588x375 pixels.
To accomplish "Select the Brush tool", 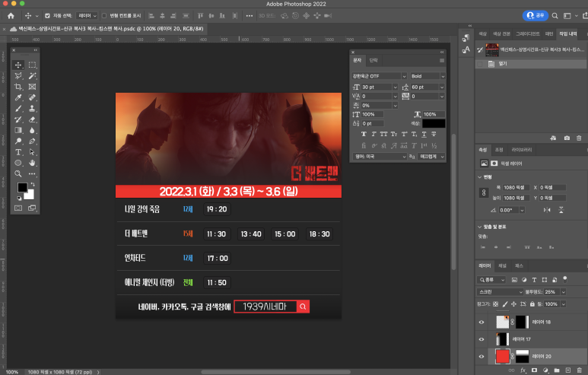I will 18,108.
